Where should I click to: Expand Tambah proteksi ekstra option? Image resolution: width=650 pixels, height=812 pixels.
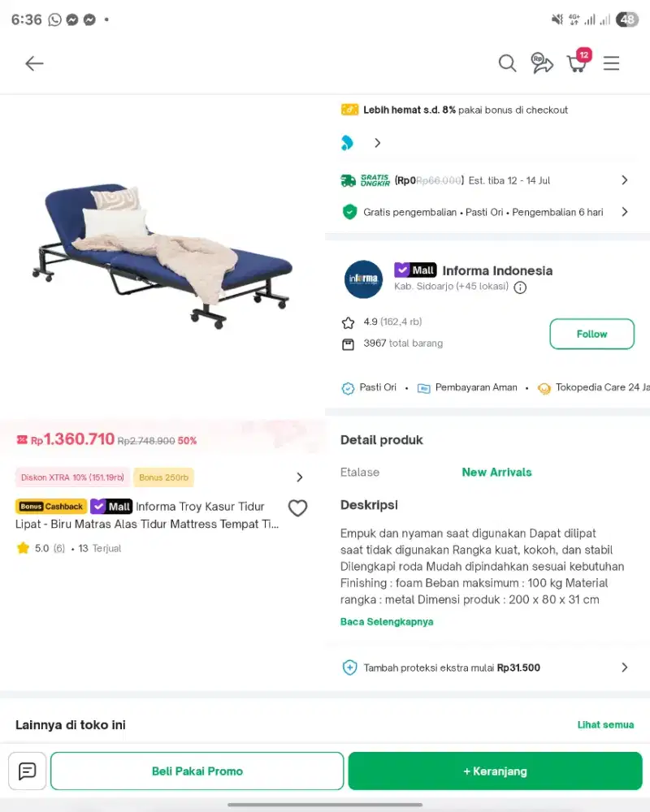point(484,667)
